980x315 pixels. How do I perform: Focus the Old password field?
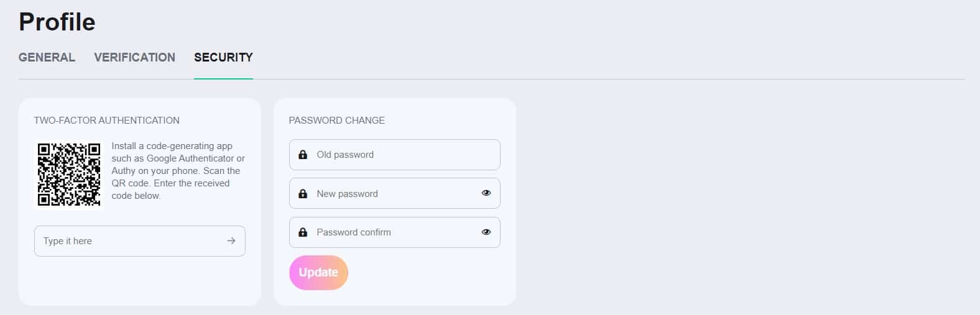tap(394, 155)
